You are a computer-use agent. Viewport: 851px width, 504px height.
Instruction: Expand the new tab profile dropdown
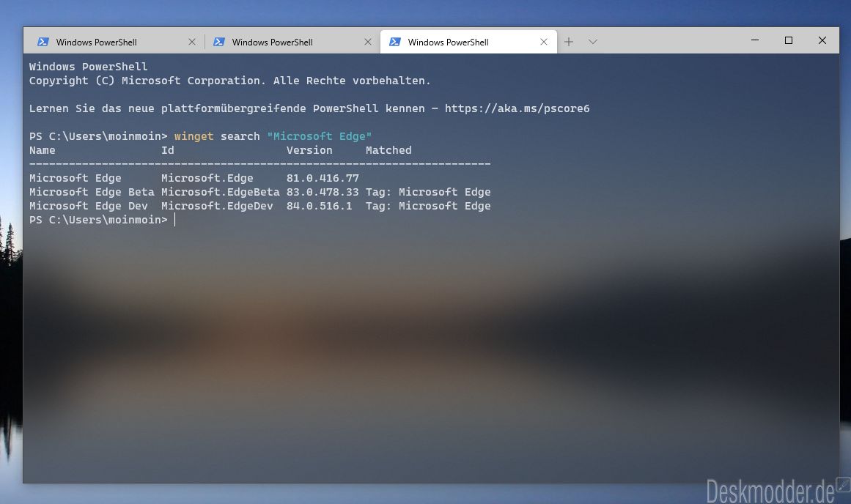(593, 42)
